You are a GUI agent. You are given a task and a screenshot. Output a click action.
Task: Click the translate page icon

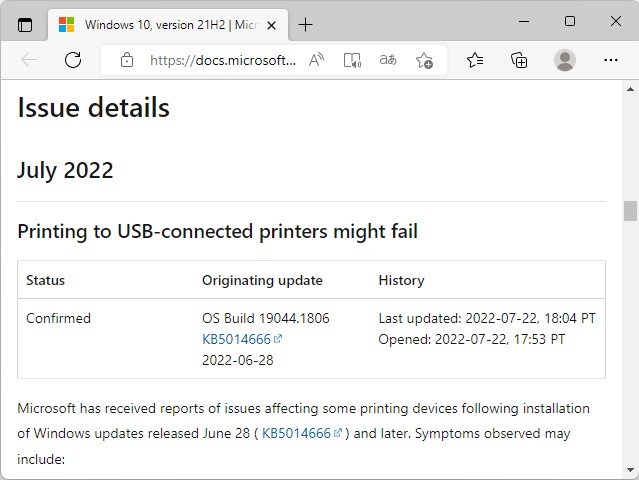[x=388, y=60]
